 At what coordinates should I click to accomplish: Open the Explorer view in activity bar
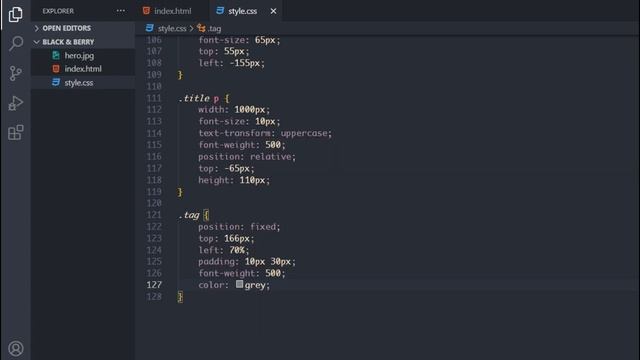pos(16,14)
